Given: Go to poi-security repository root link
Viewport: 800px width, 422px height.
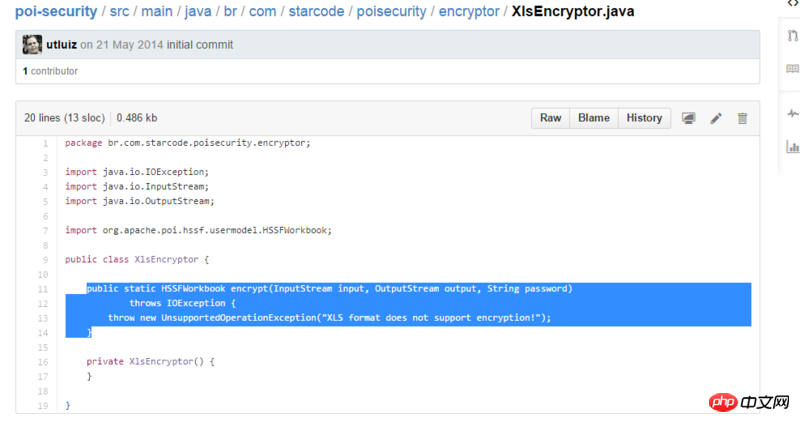Looking at the screenshot, I should click(x=56, y=12).
